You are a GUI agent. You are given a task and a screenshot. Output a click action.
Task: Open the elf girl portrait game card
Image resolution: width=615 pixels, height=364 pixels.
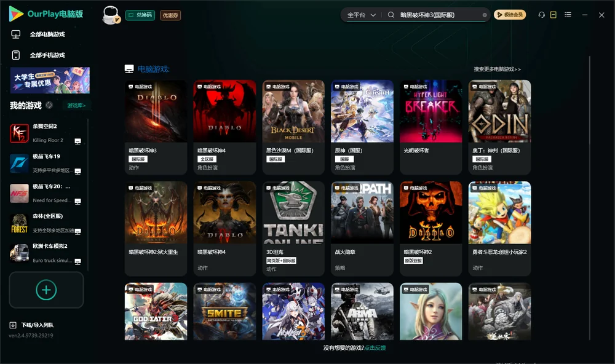coord(430,312)
